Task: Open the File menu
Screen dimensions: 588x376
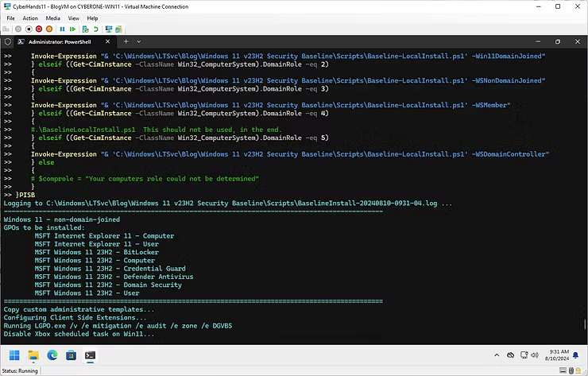Action: 11,18
